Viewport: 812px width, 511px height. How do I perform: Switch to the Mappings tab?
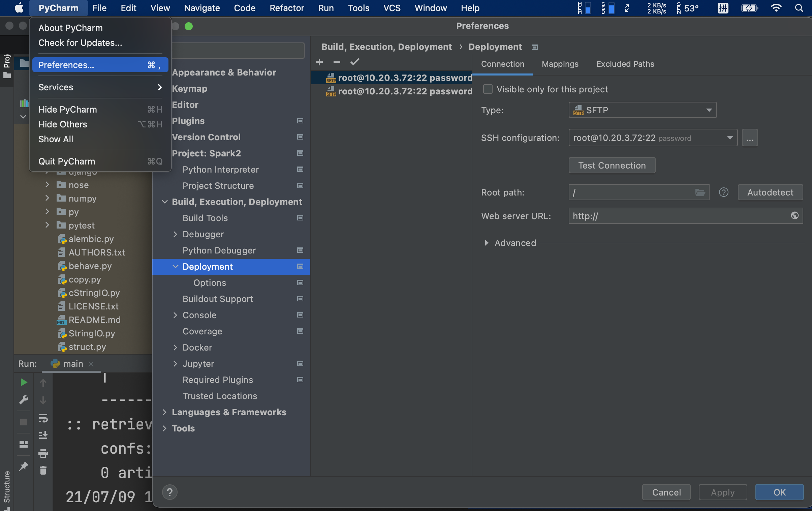560,64
